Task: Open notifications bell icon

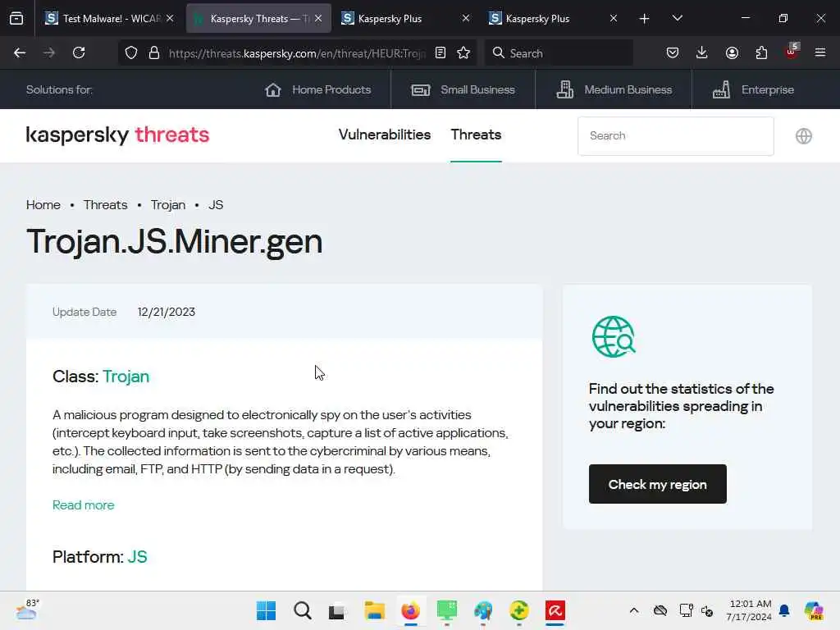Action: 784,610
